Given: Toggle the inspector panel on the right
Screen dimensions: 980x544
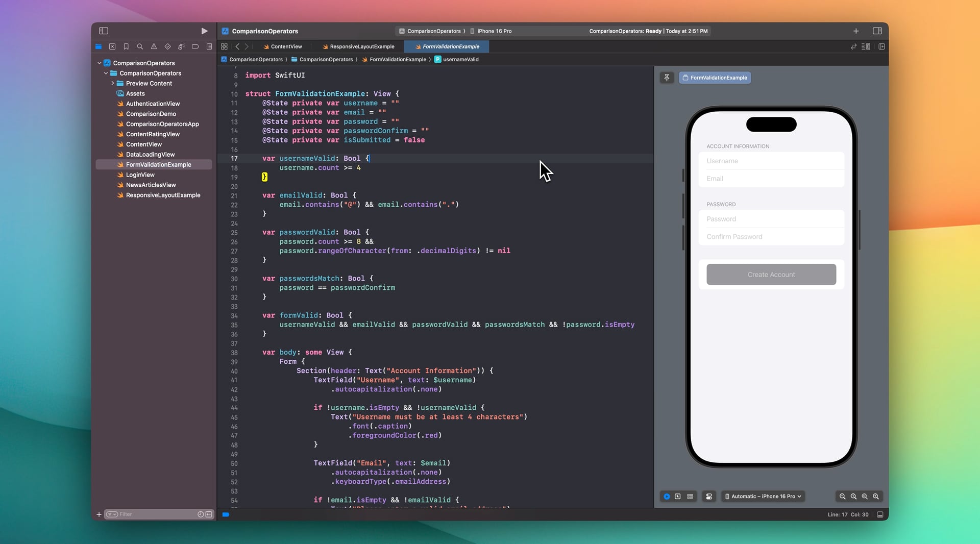Looking at the screenshot, I should coord(877,31).
